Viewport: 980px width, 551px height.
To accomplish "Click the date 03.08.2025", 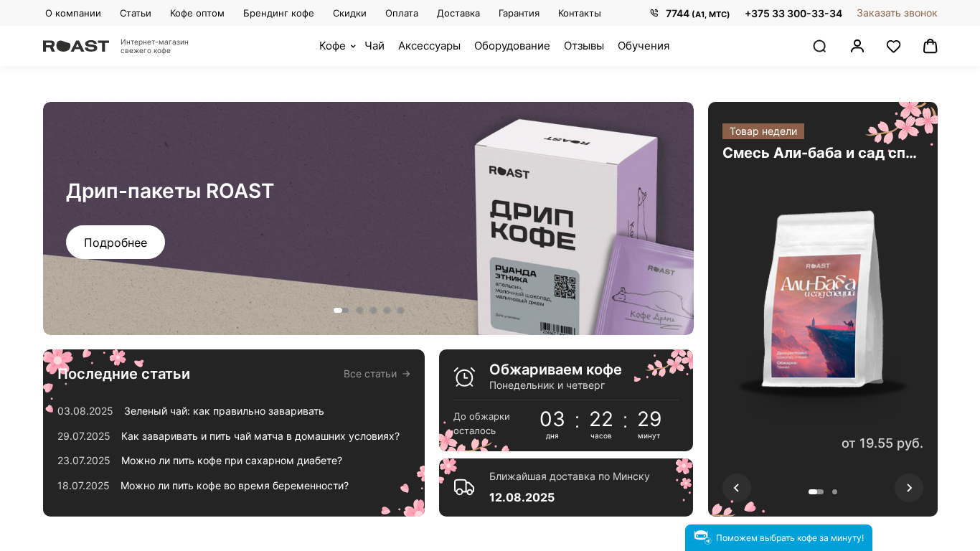I will pos(85,411).
